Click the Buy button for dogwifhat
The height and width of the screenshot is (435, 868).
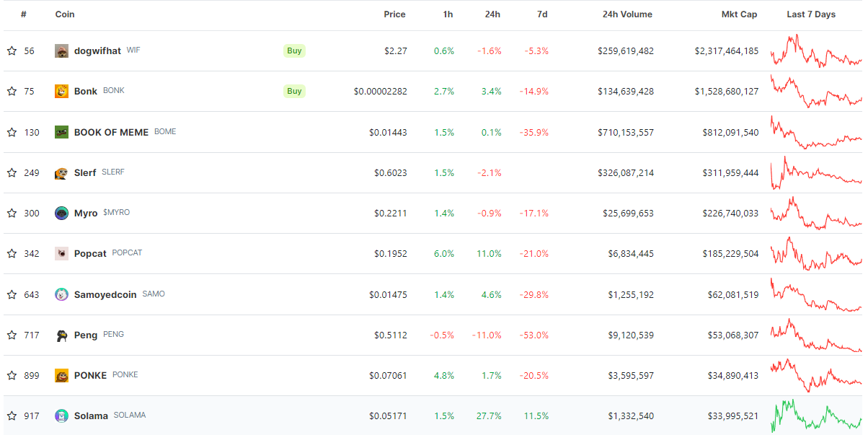[293, 50]
